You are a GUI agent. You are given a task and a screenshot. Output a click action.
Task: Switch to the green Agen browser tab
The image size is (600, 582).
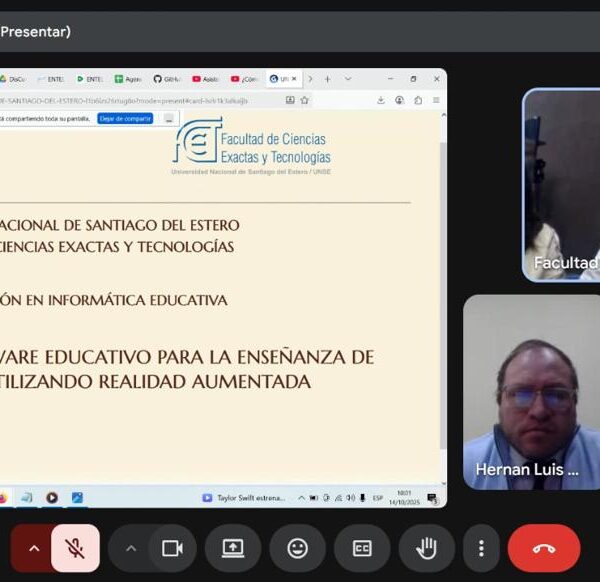[129, 79]
